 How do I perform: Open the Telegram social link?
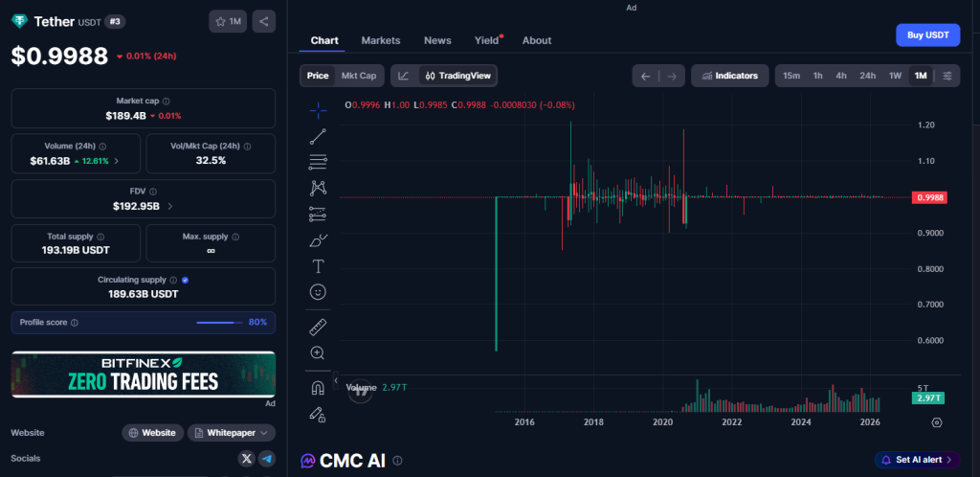[267, 458]
